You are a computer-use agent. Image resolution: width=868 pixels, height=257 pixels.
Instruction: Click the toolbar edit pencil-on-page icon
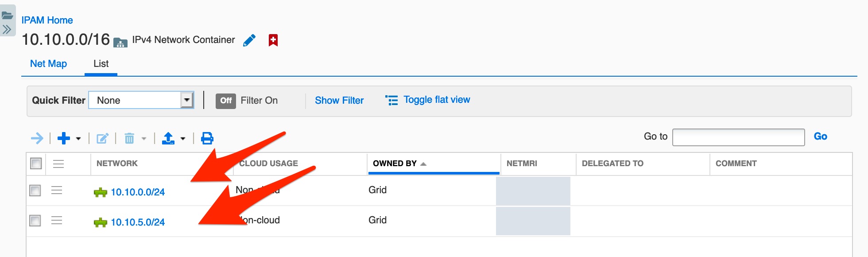coord(102,139)
